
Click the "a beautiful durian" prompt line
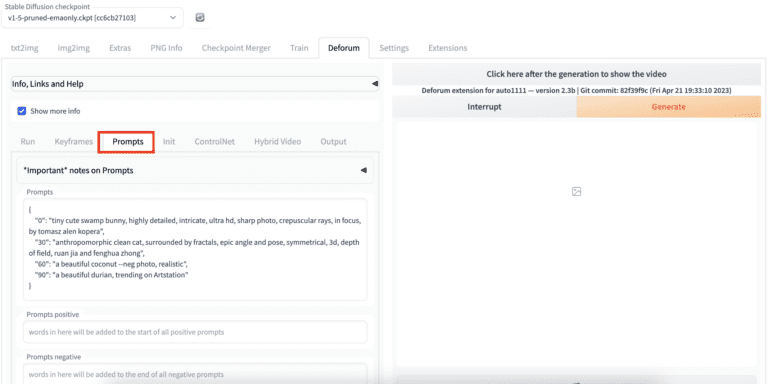coord(112,275)
